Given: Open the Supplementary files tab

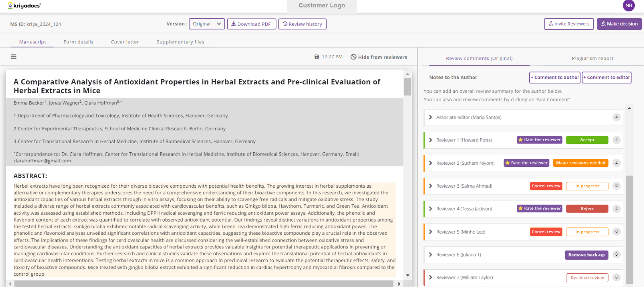Looking at the screenshot, I should 180,42.
